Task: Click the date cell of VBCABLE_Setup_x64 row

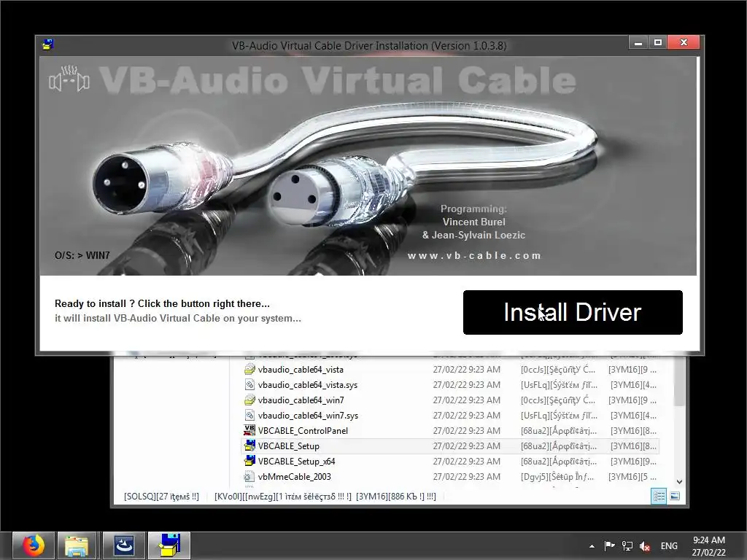Action: pos(466,461)
